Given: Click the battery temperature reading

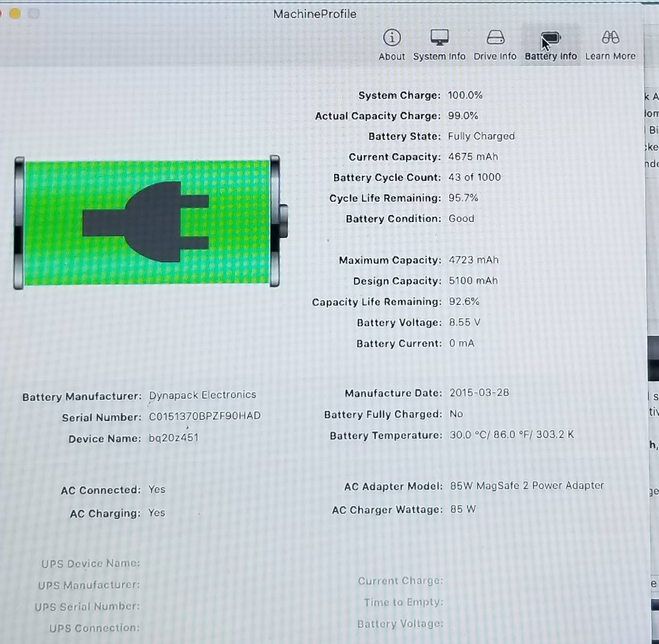Looking at the screenshot, I should (512, 435).
